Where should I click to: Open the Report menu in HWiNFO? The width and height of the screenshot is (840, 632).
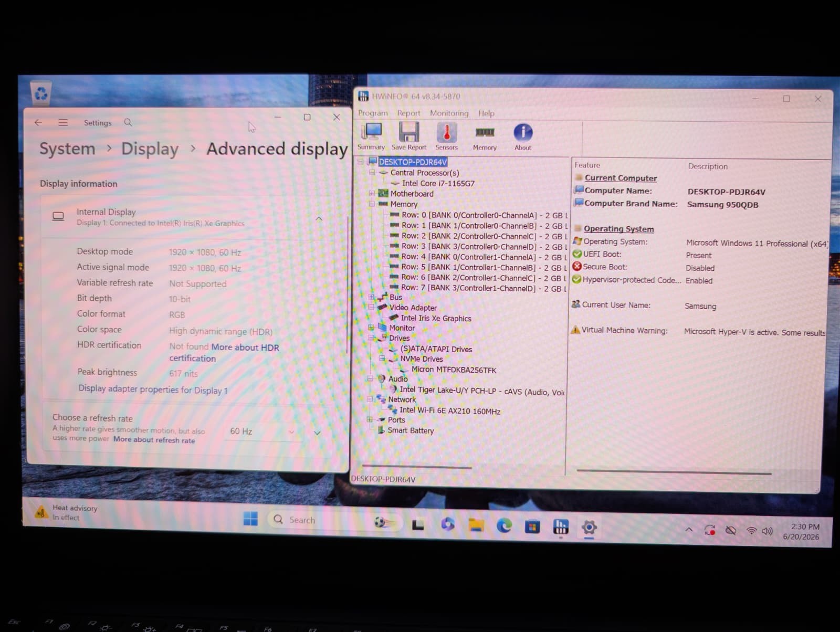click(x=408, y=113)
